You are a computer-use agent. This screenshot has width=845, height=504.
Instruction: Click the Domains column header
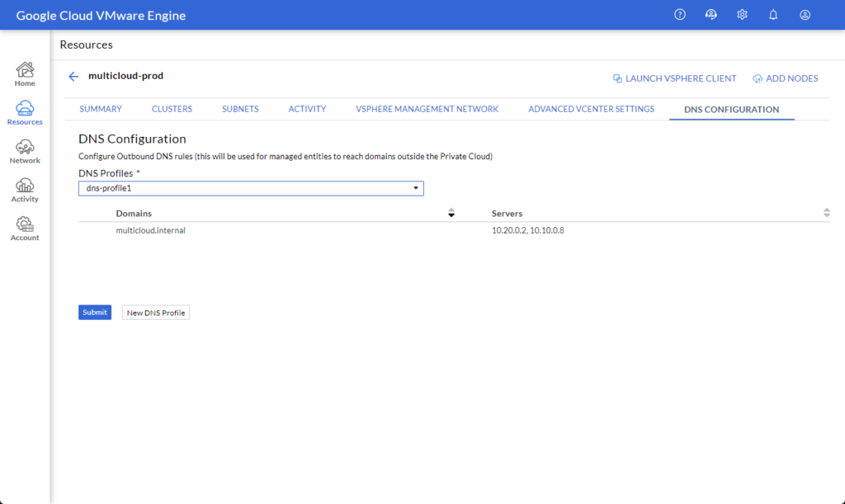(x=134, y=213)
